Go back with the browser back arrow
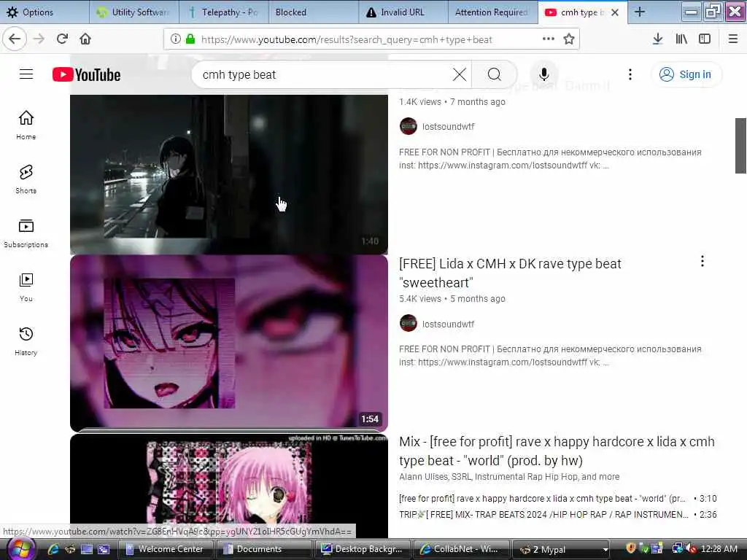 pyautogui.click(x=15, y=39)
